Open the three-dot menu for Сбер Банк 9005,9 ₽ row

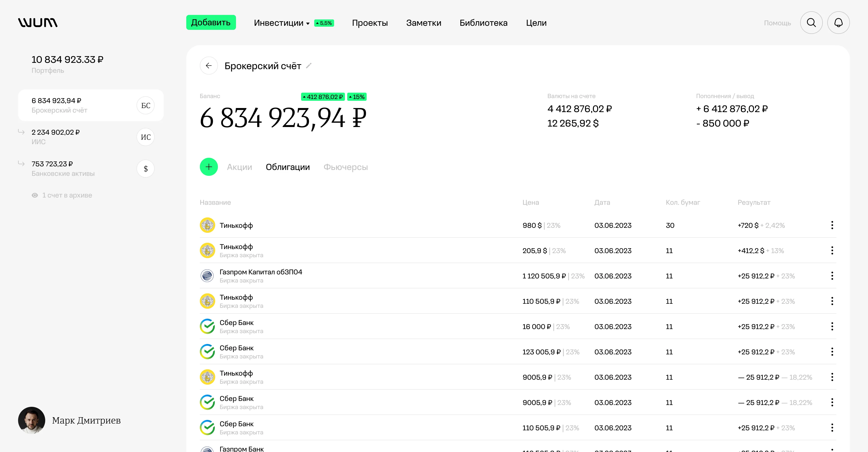pos(832,403)
